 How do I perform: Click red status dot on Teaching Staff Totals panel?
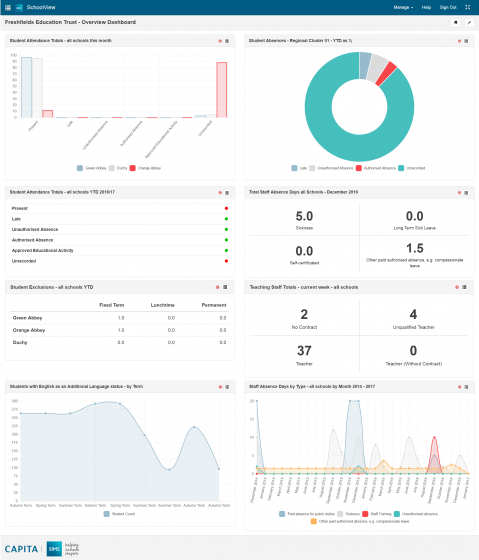click(x=457, y=287)
